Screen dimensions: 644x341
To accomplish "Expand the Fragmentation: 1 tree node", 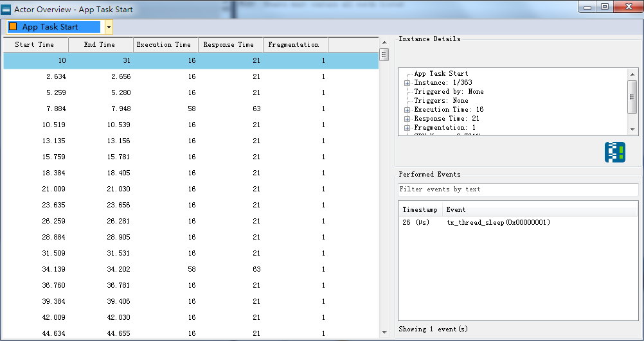I will (x=407, y=128).
